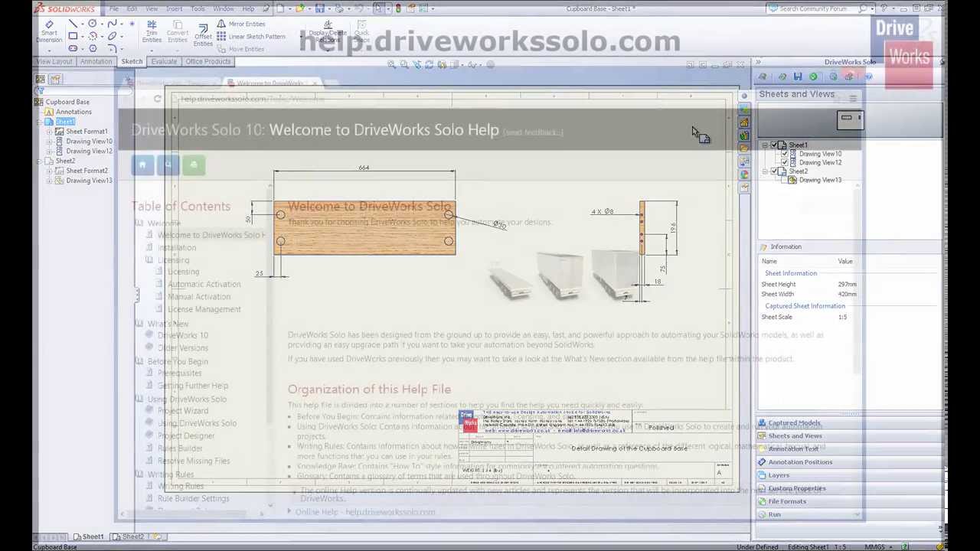Select Drawing View10 in feature tree
The image size is (980, 551).
click(89, 142)
